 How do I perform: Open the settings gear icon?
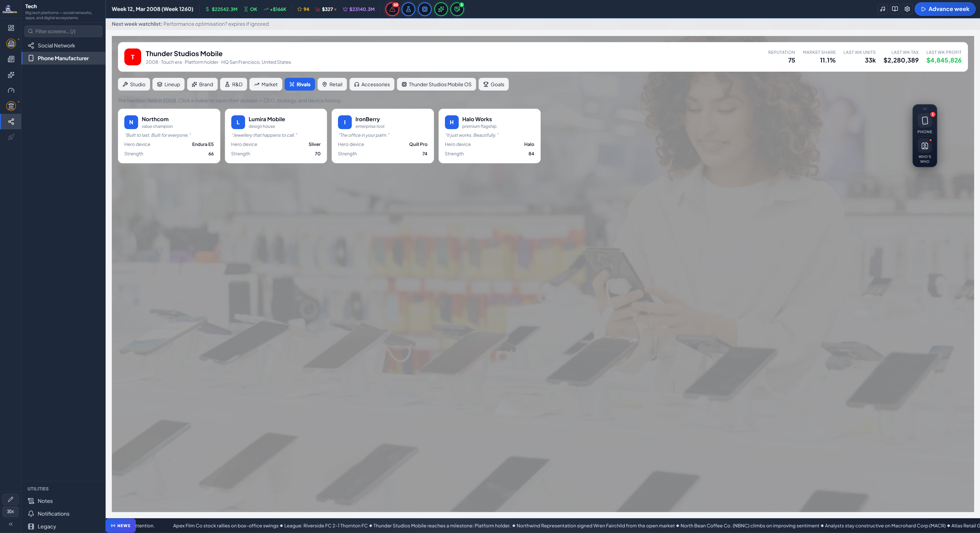pos(907,9)
